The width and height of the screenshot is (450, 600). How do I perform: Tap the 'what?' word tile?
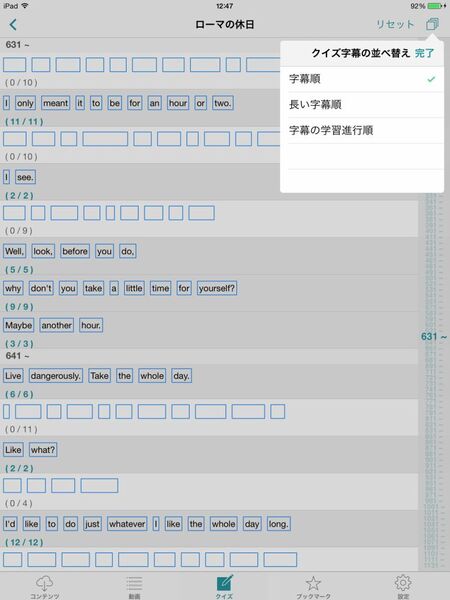tap(43, 450)
